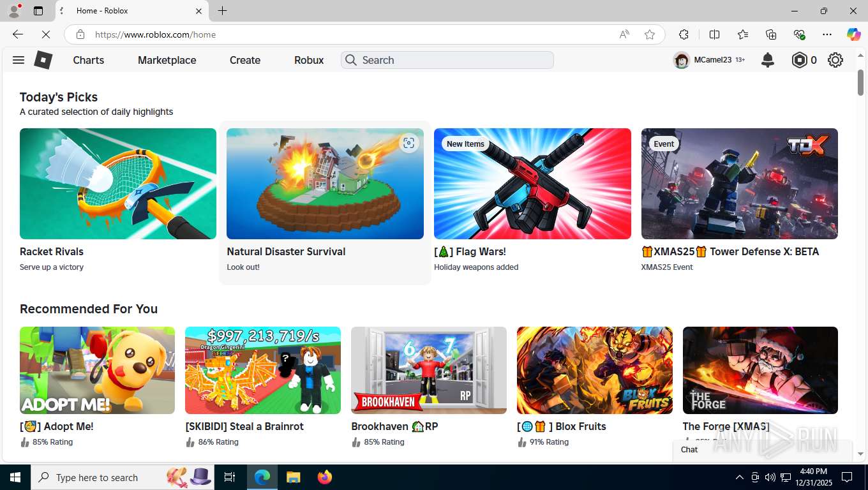Click the Brookhaven thumbnail
868x490 pixels.
(429, 370)
